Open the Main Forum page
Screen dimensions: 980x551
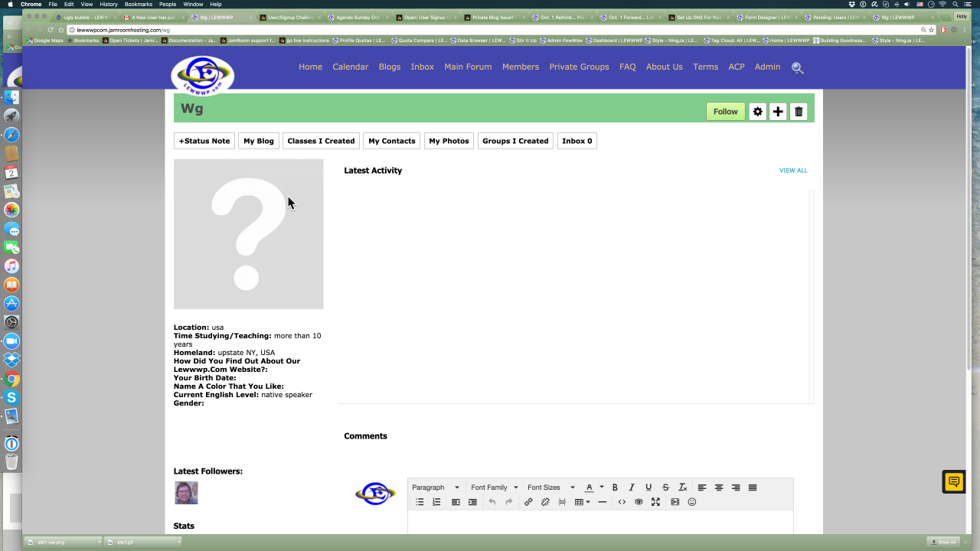click(468, 67)
